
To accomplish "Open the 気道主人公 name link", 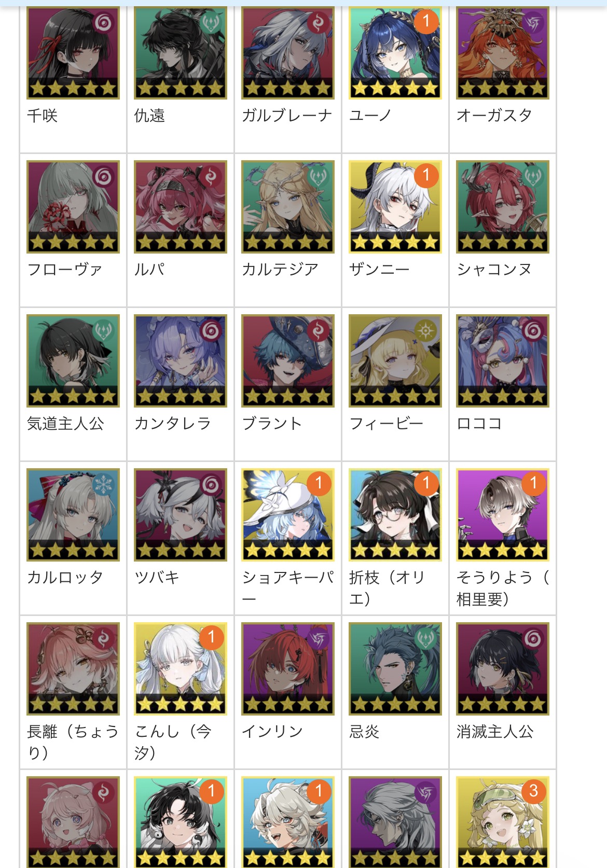I will (x=65, y=424).
